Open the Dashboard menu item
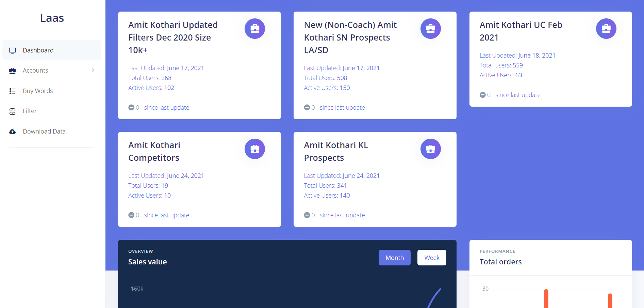This screenshot has height=308, width=644. point(52,50)
